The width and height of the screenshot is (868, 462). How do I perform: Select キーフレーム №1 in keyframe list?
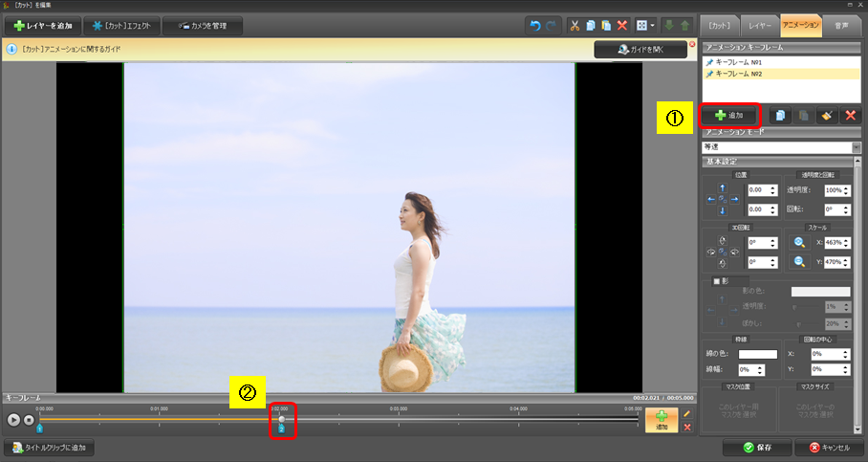point(736,61)
